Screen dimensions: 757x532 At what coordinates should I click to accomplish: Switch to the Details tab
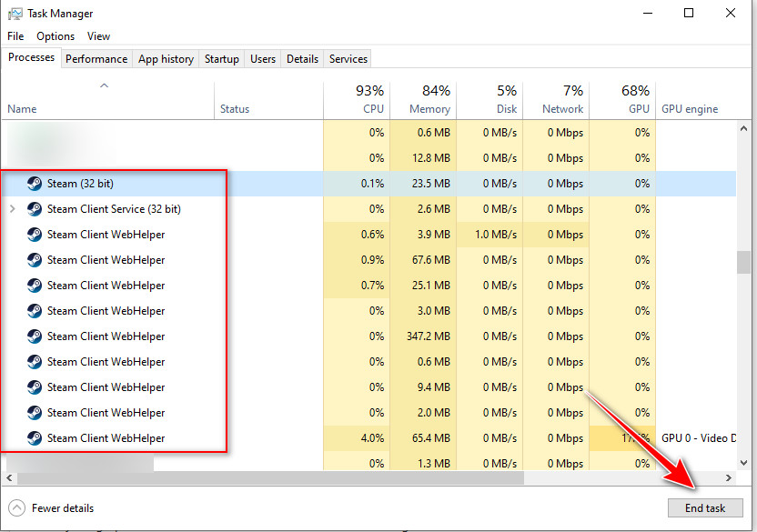[302, 59]
